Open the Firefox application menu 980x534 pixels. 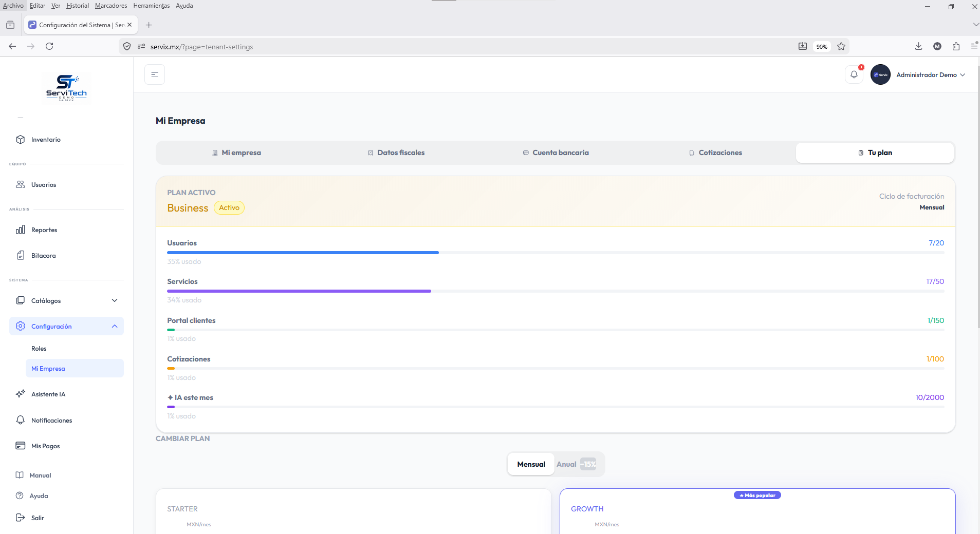click(974, 46)
